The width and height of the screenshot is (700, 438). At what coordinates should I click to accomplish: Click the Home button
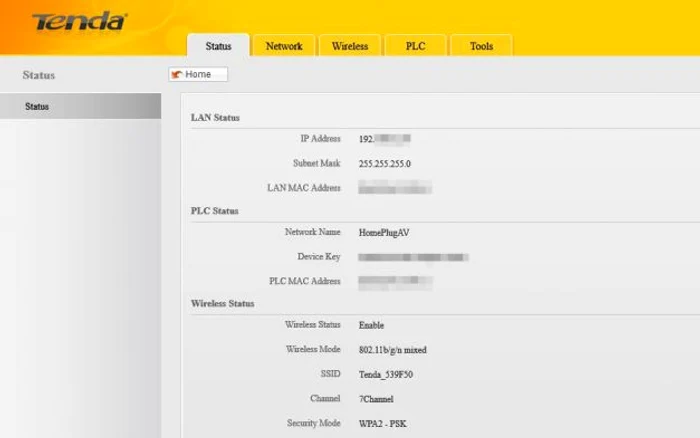tap(198, 74)
